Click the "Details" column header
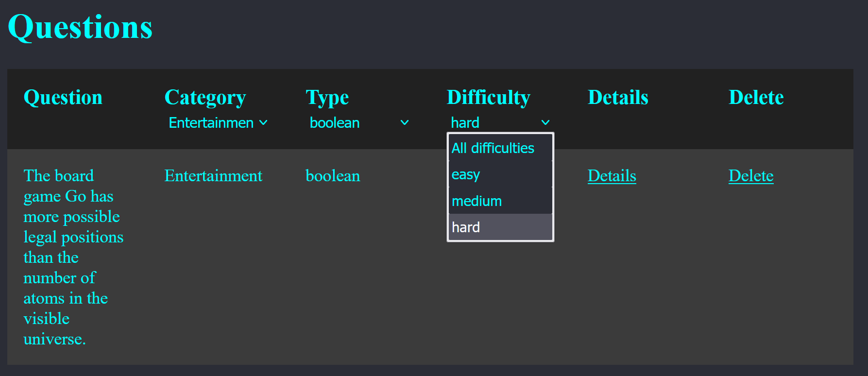The image size is (868, 376). pyautogui.click(x=618, y=98)
